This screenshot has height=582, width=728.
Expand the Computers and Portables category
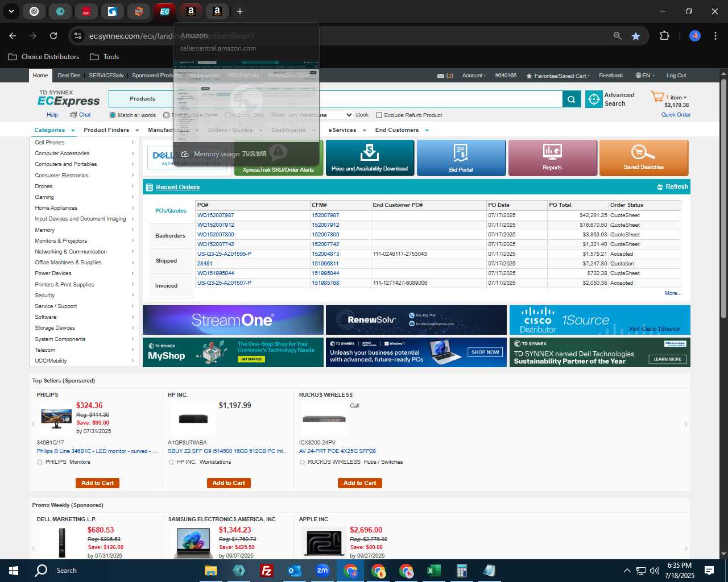pyautogui.click(x=84, y=164)
